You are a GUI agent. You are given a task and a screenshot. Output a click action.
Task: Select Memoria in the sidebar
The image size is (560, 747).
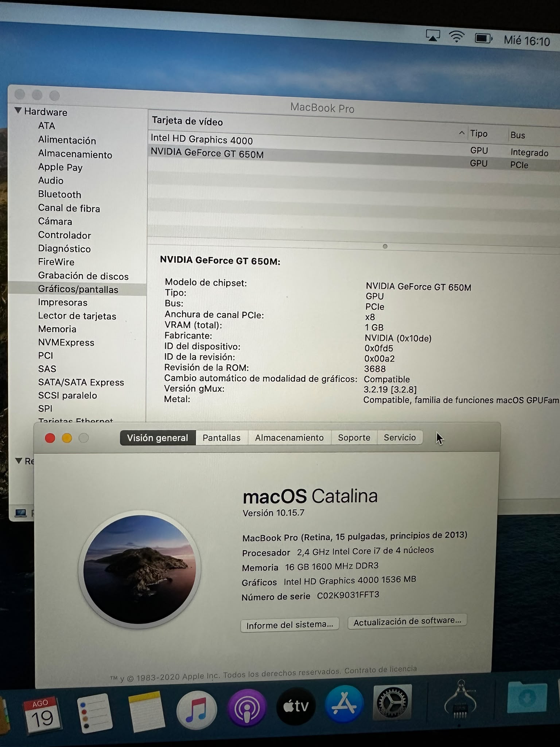57,329
